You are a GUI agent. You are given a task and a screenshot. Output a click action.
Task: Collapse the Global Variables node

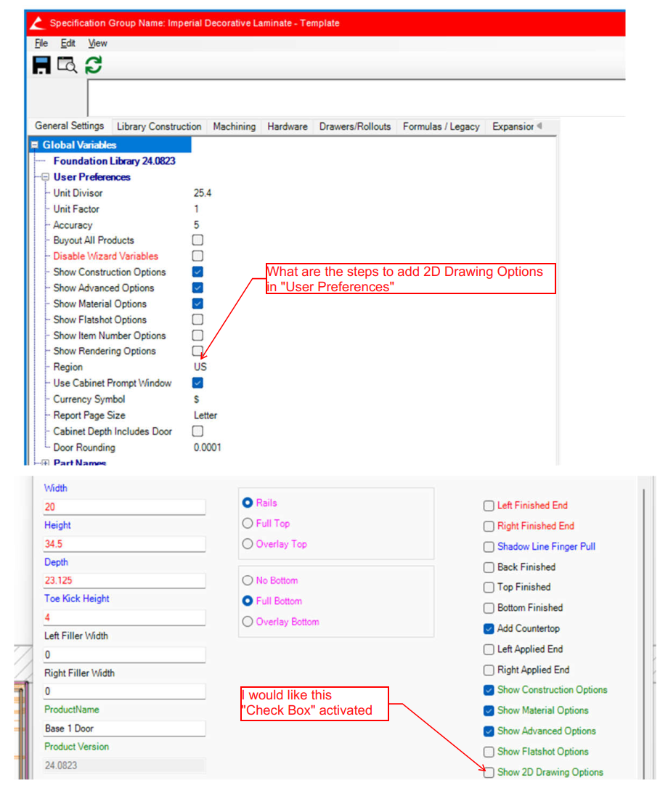tap(35, 145)
